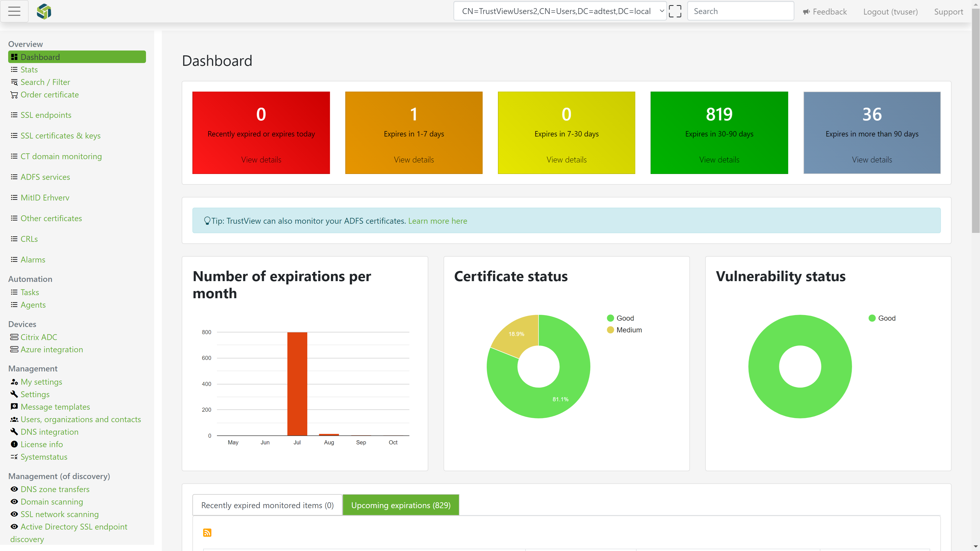The image size is (980, 551).
Task: Open Alarms page
Action: point(33,260)
